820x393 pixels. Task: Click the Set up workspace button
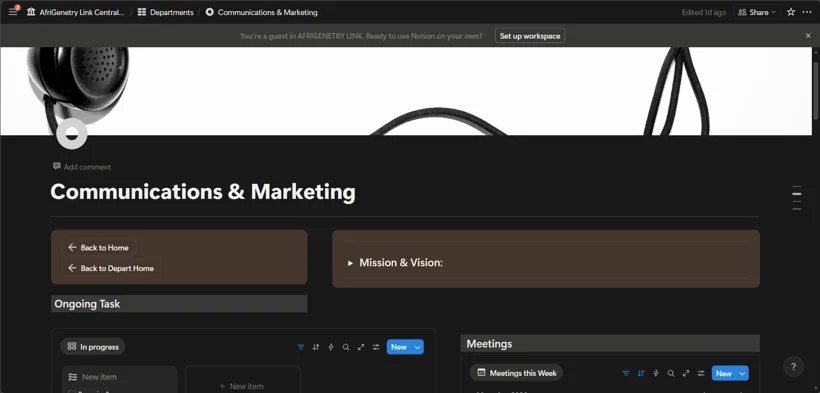pos(530,36)
